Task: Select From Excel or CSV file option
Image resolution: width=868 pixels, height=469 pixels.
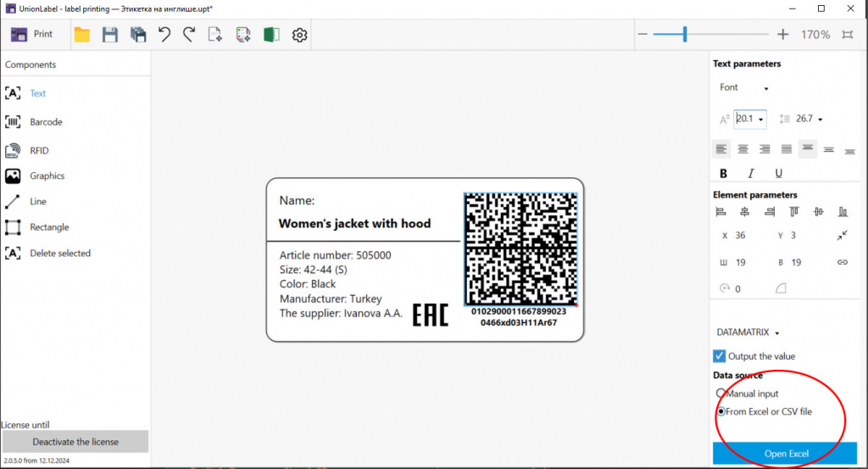Action: 721,411
